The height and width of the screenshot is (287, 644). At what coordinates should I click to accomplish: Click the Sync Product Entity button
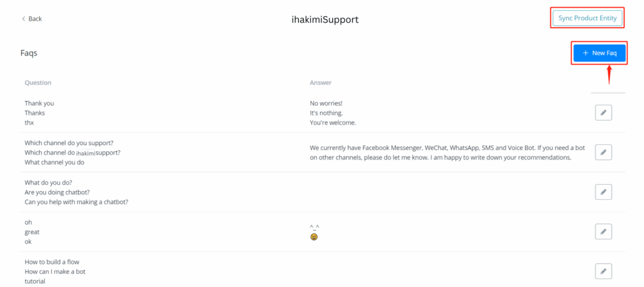click(587, 18)
